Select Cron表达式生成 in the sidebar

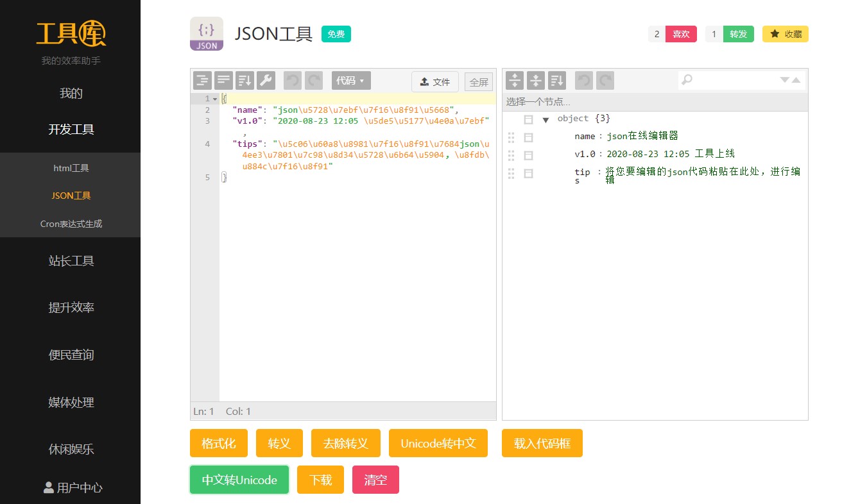[71, 224]
